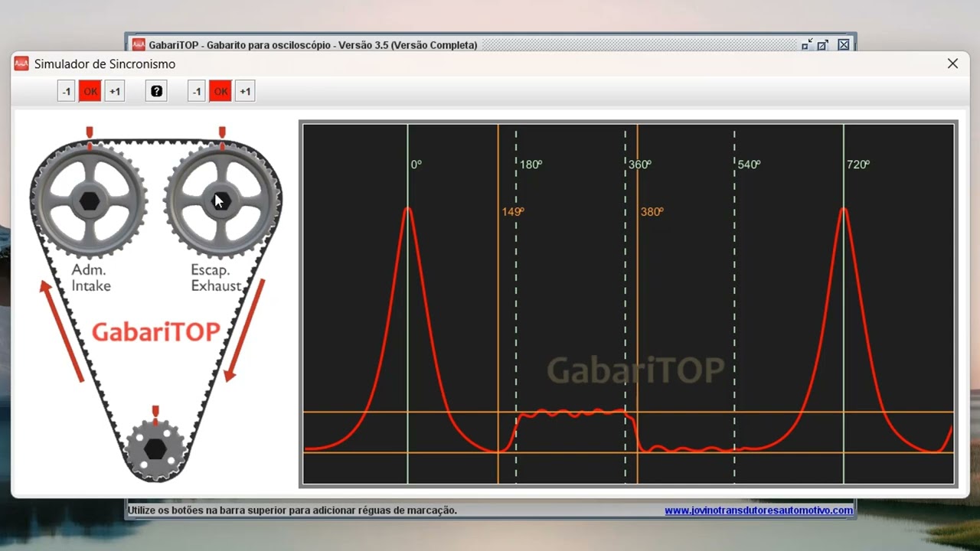Click the red intake gear timing mark
980x551 pixels.
coord(90,132)
